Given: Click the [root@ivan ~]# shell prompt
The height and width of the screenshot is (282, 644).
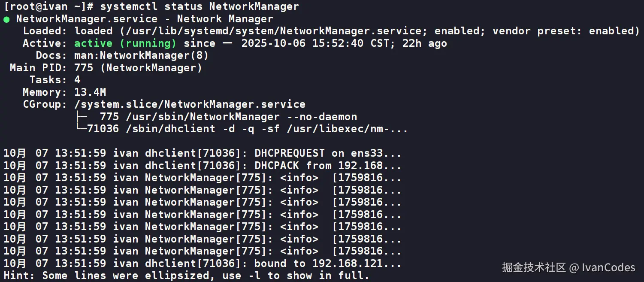Looking at the screenshot, I should click(48, 7).
